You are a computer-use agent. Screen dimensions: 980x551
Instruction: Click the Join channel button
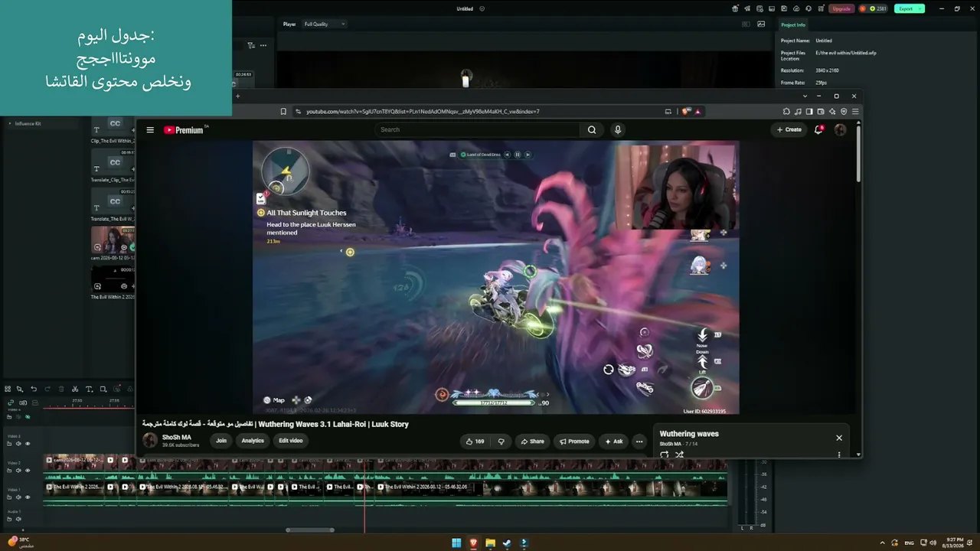[x=221, y=441]
